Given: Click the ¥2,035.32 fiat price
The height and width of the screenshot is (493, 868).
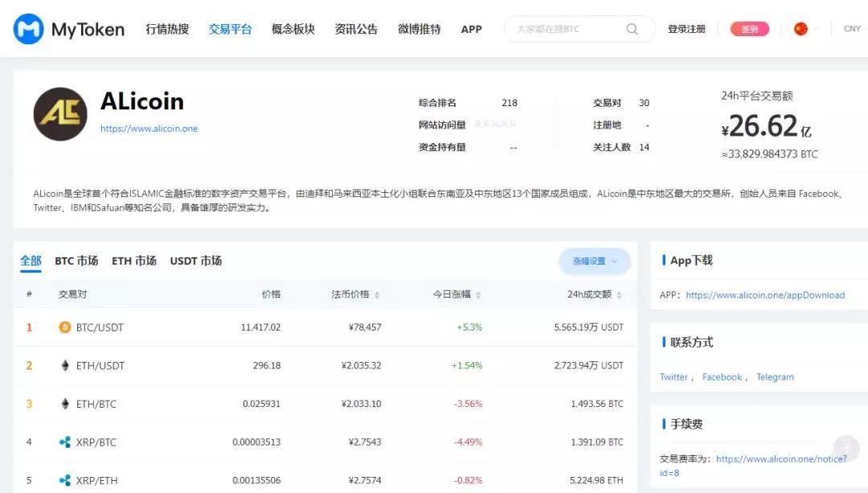Looking at the screenshot, I should [362, 366].
